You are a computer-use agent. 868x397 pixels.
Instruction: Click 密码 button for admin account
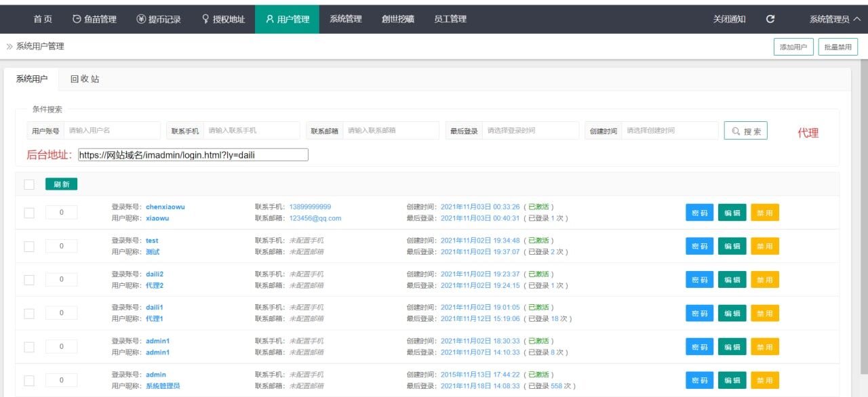(x=700, y=380)
